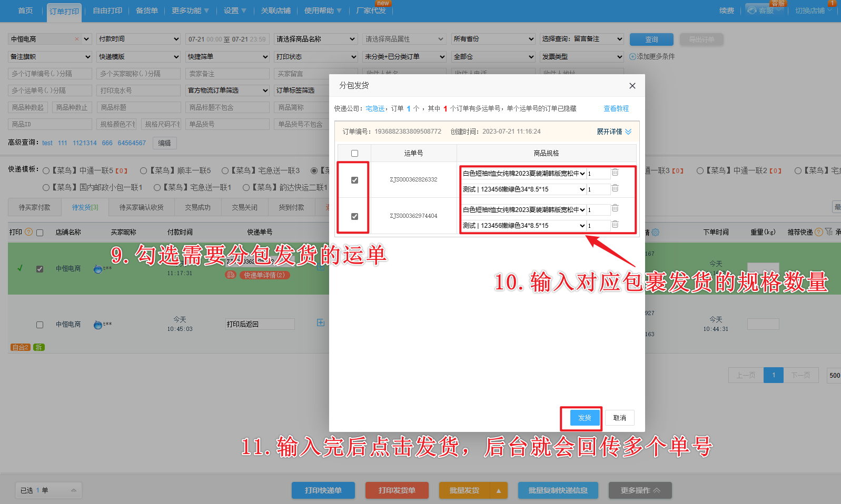The width and height of the screenshot is (841, 504).
Task: Expand the 付款时间 filter dropdown
Action: (x=138, y=39)
